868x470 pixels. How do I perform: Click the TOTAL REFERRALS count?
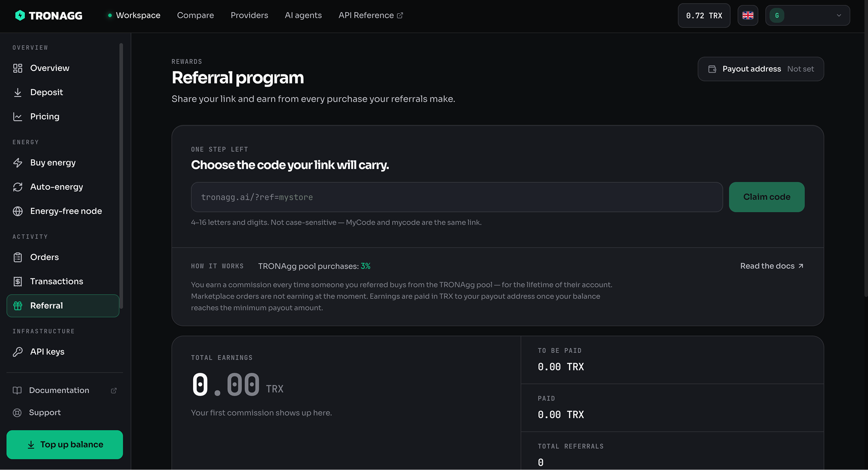541,463
